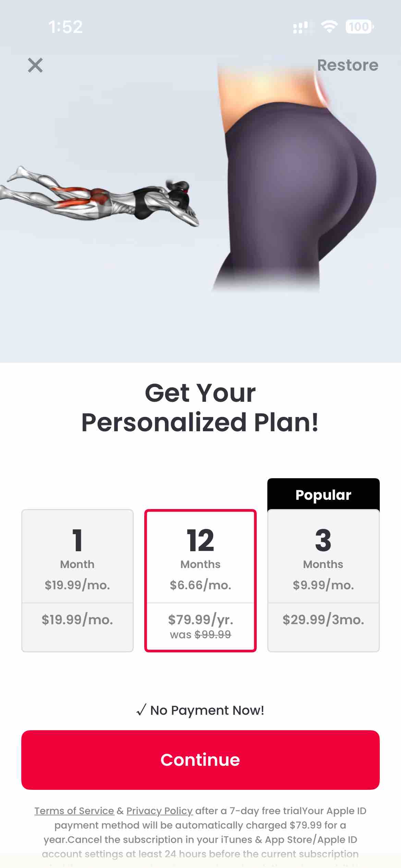Viewport: 401px width, 868px height.
Task: Click the glute exercise illustration
Action: click(x=99, y=199)
